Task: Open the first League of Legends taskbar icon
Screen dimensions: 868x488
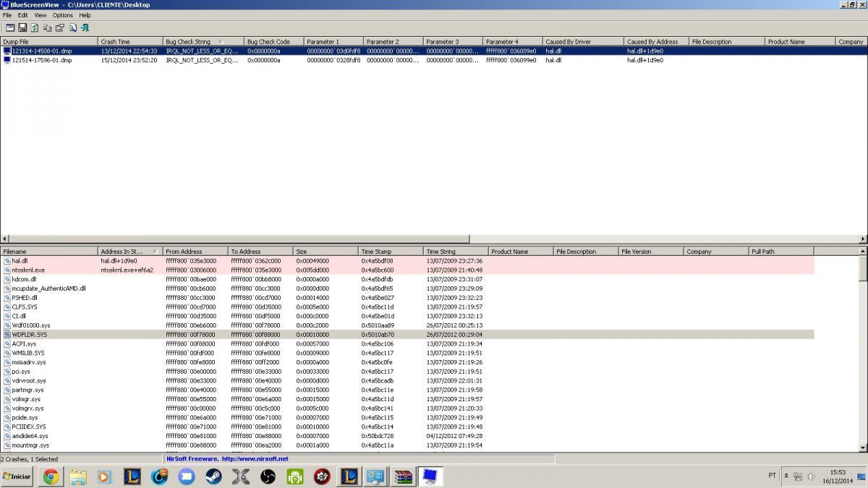Action: pos(132,476)
